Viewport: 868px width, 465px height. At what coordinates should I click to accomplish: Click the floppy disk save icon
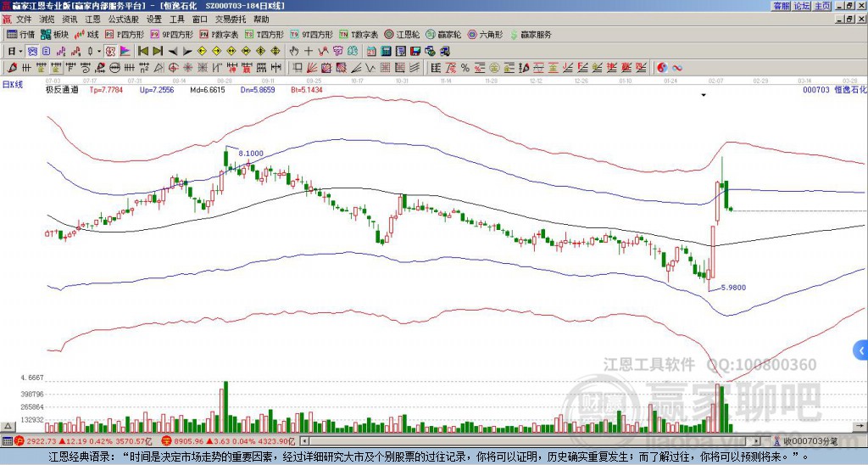tap(415, 52)
